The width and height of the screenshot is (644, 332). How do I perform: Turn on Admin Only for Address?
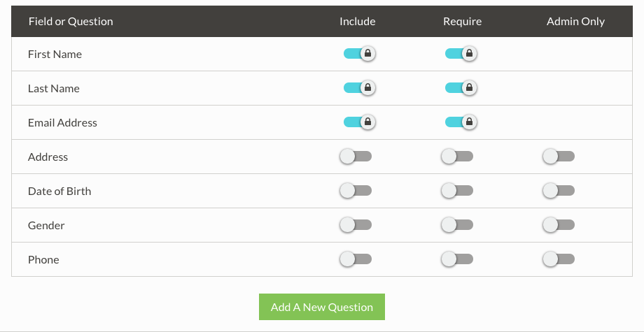[x=559, y=157]
